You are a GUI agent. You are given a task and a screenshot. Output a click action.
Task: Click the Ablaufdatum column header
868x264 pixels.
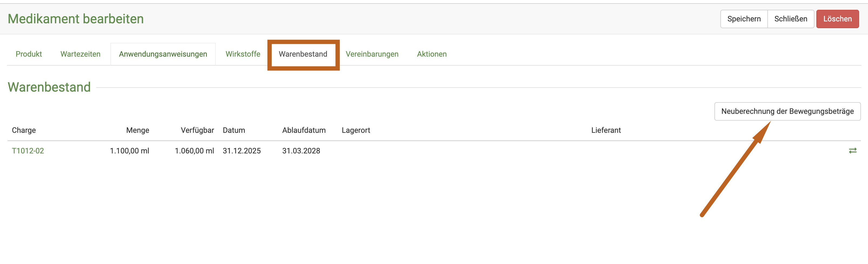click(x=304, y=130)
